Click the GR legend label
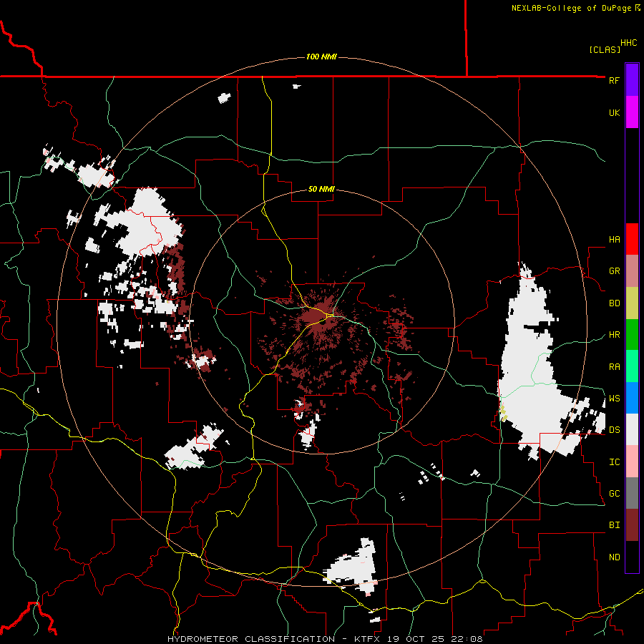The image size is (644, 644). (x=614, y=270)
